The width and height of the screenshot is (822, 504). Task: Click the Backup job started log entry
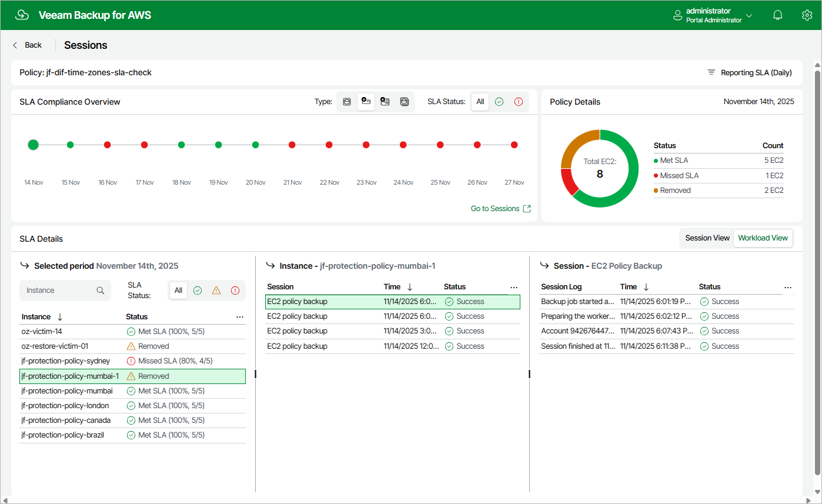tap(667, 302)
